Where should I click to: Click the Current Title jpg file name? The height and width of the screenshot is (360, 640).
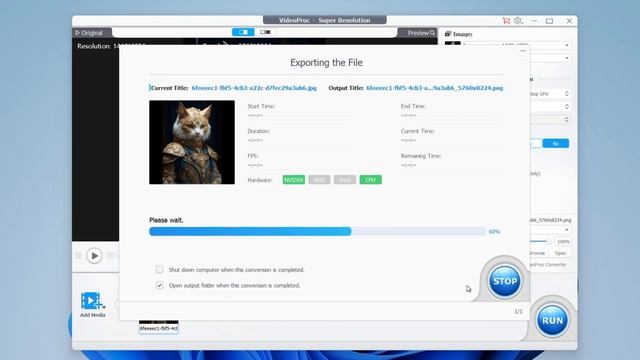click(x=254, y=88)
